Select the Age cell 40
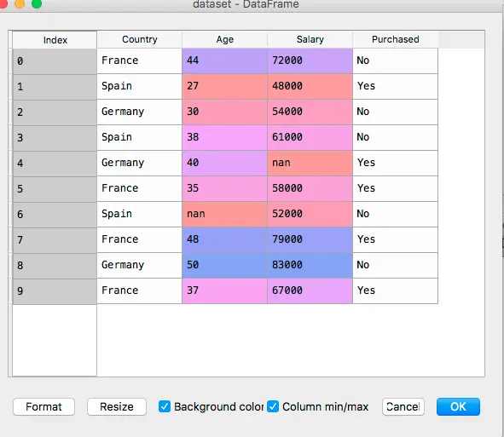 click(x=224, y=163)
